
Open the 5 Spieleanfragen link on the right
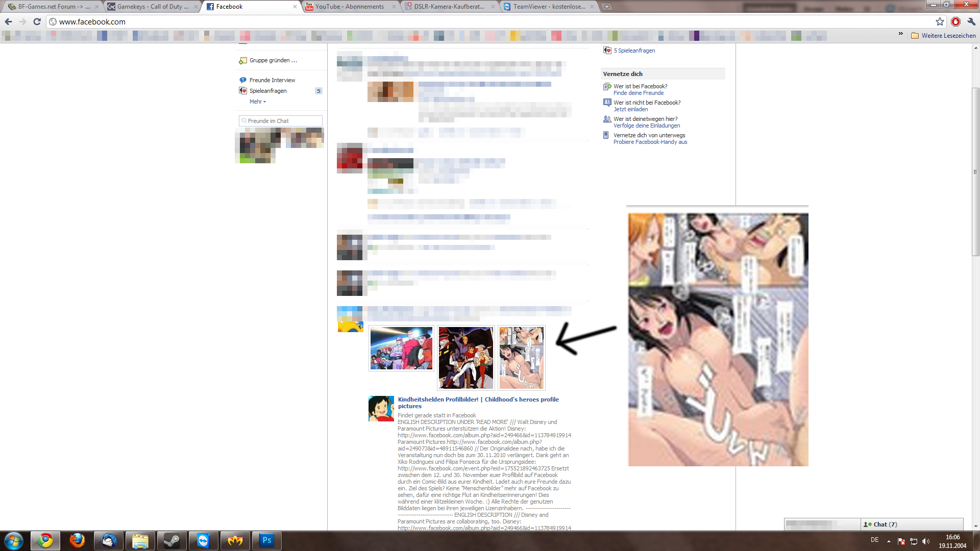634,51
